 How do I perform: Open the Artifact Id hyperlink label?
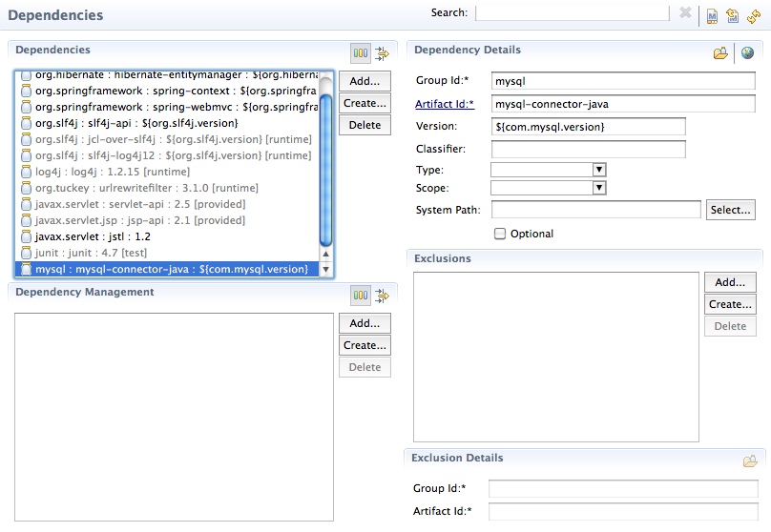[445, 104]
